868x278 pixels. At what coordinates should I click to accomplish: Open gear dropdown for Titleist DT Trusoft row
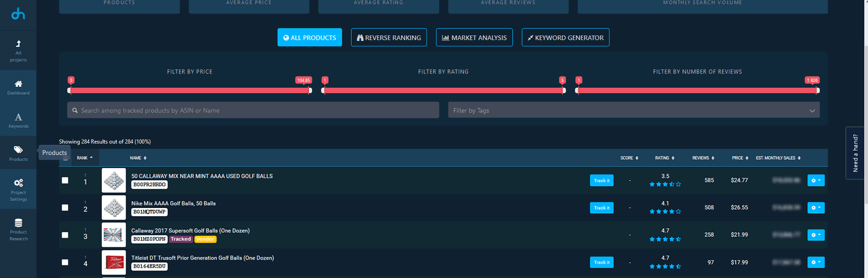click(816, 262)
